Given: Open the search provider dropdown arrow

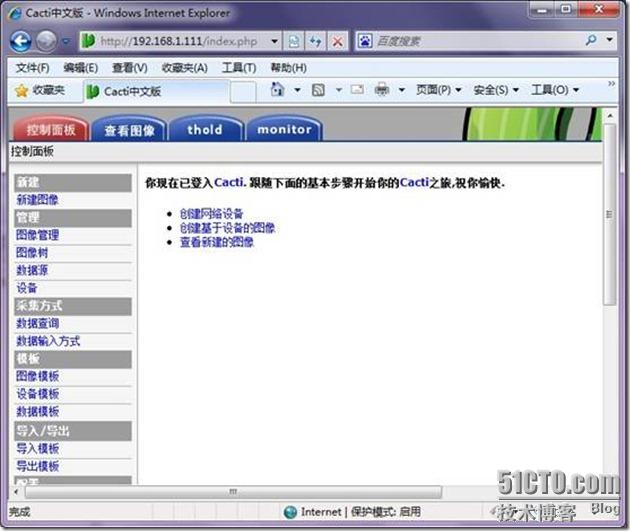Looking at the screenshot, I should coord(610,40).
